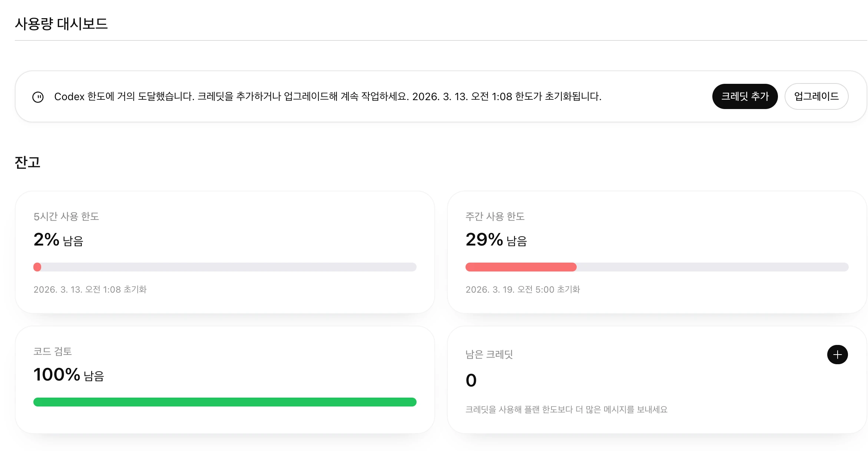Select the Codex limit warning message text
This screenshot has width=868, height=451.
coord(328,97)
